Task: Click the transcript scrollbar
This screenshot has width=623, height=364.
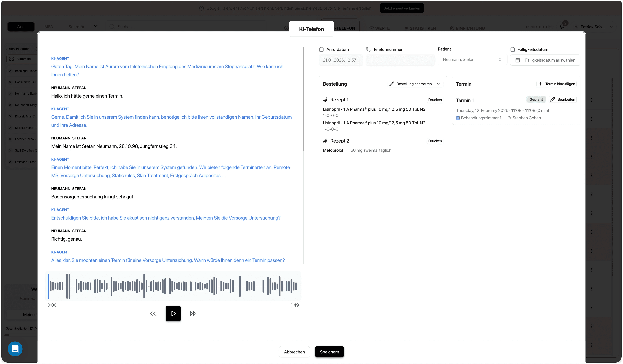Action: pos(303,99)
